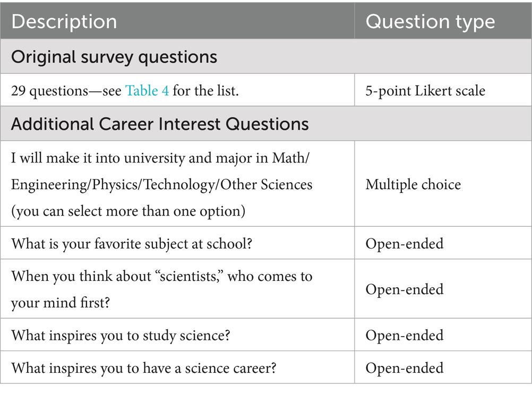
Task: Click the Open-ended cell beside science career
Action: point(404,368)
